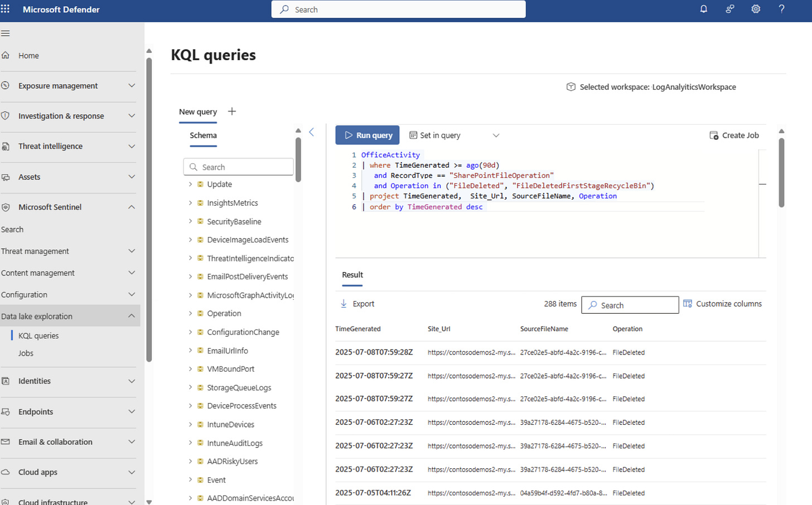This screenshot has width=812, height=505.
Task: Expand the Threat intelligence chevron
Action: coord(132,146)
